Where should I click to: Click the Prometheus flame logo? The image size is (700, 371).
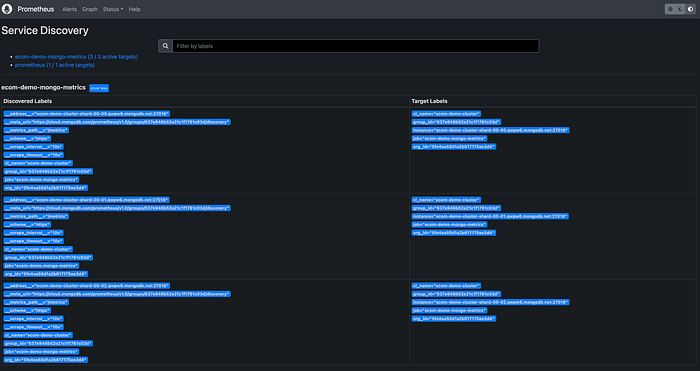7,9
